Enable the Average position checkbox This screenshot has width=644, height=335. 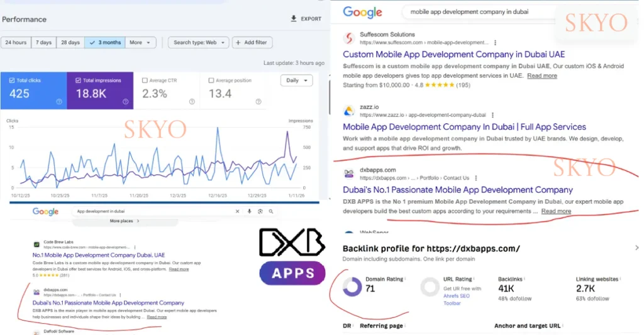(x=211, y=80)
